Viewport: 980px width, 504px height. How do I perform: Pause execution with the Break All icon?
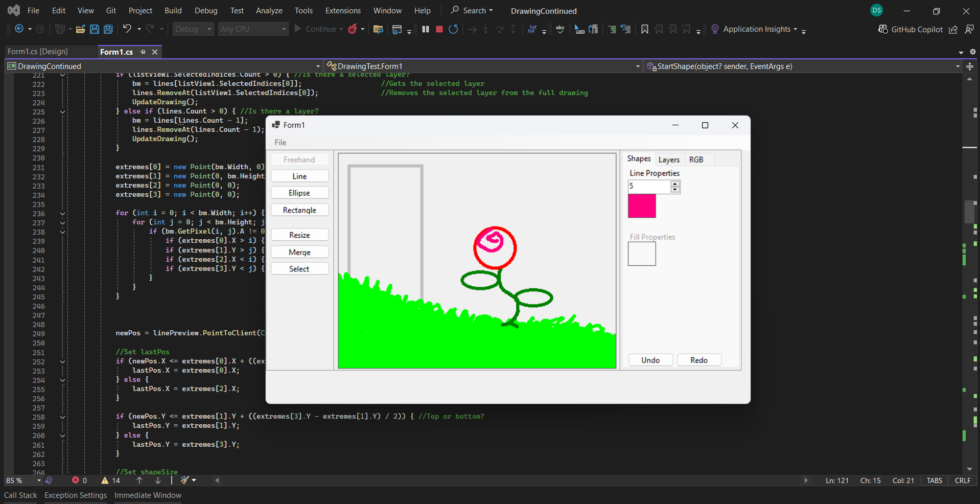(425, 29)
